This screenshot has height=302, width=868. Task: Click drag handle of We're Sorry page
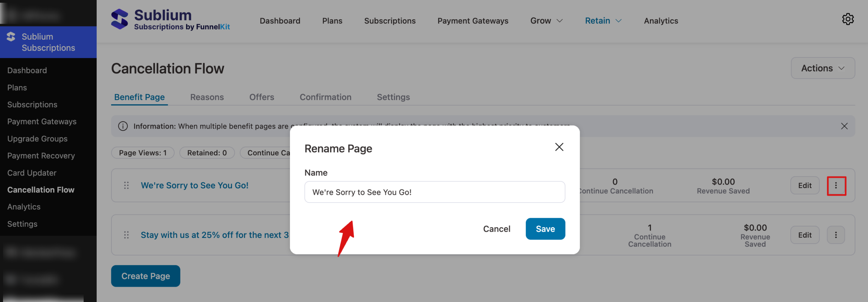click(126, 185)
